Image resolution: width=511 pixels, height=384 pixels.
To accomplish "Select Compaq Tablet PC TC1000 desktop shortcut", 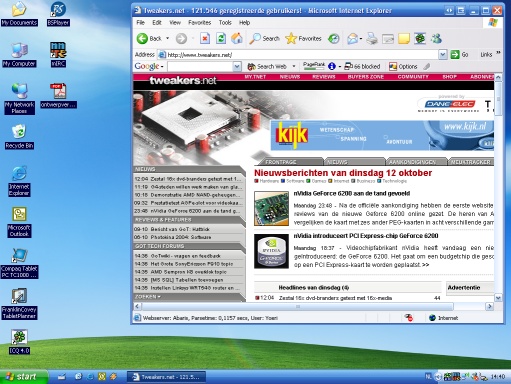I will click(19, 263).
